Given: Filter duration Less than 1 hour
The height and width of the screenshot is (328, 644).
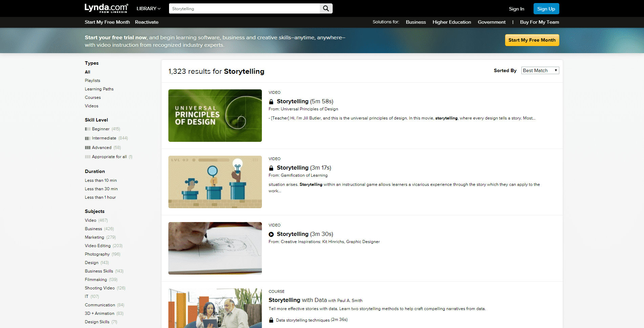Looking at the screenshot, I should tap(100, 197).
